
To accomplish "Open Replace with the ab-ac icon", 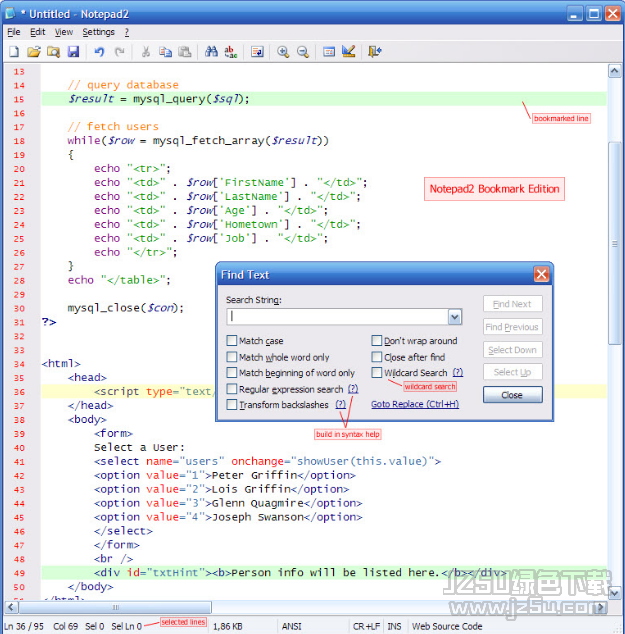I will [230, 52].
